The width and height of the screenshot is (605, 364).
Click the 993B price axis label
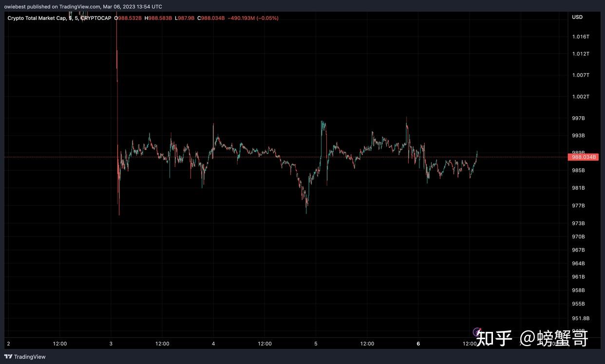[578, 136]
